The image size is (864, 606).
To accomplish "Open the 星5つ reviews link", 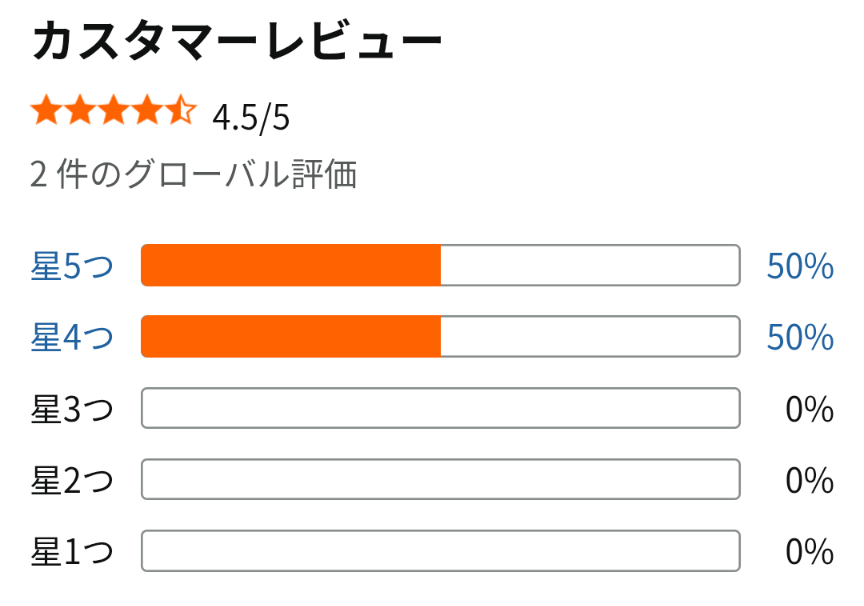I will (x=72, y=267).
